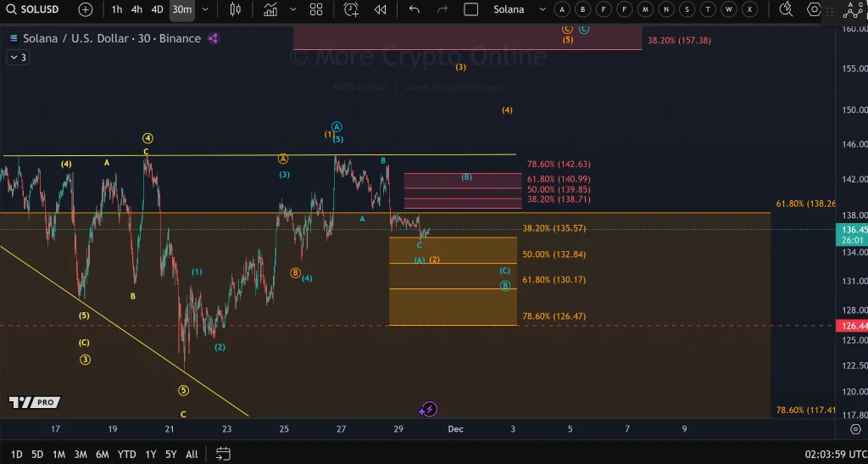Start bar replay with the rewind icon
The image size is (868, 464).
(x=380, y=9)
